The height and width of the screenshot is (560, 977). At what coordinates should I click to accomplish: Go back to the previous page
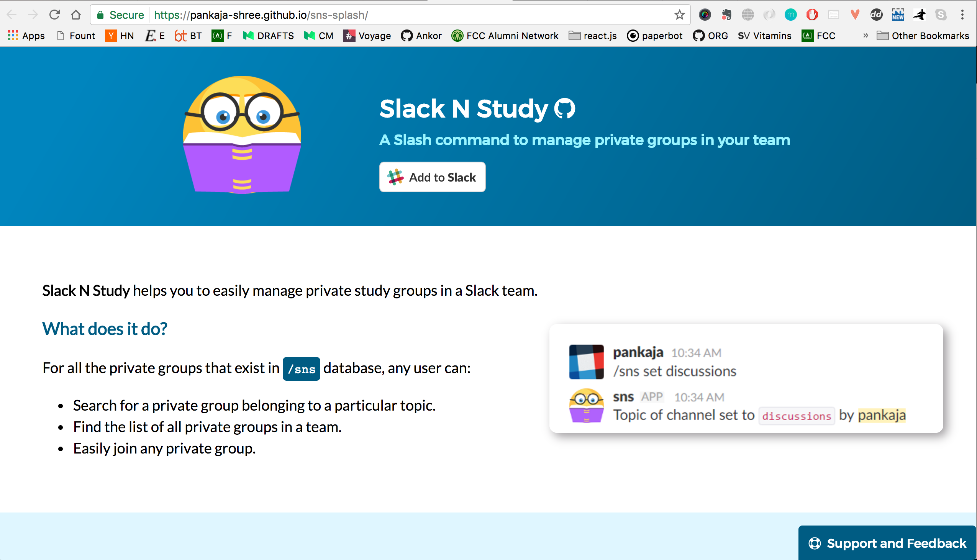(11, 15)
